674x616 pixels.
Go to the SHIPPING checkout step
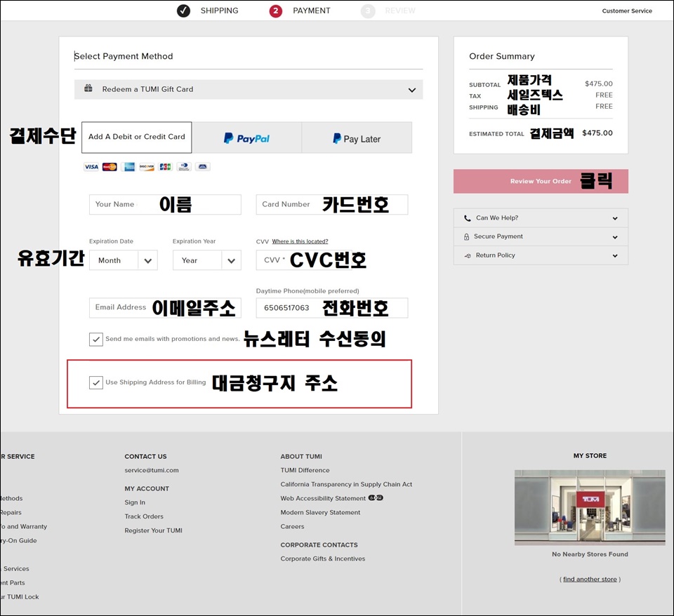tap(219, 11)
